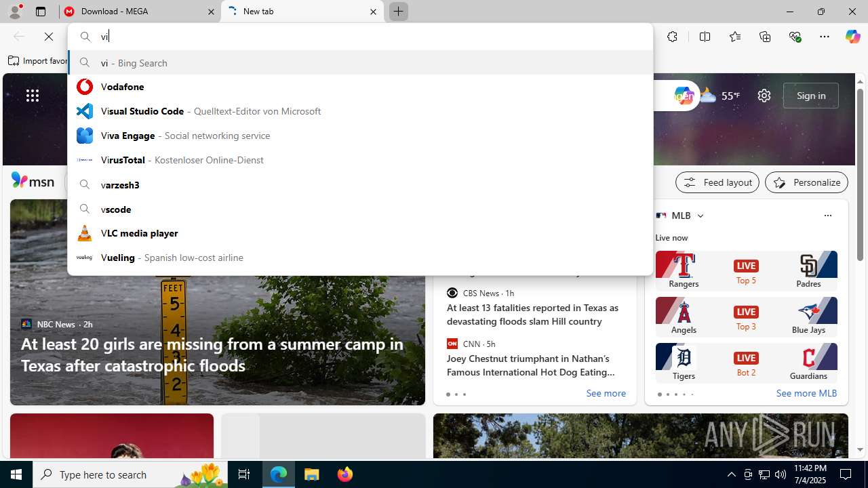Screen dimensions: 868x488
Task: Click the page scrollbar up arrow
Action: (861, 81)
